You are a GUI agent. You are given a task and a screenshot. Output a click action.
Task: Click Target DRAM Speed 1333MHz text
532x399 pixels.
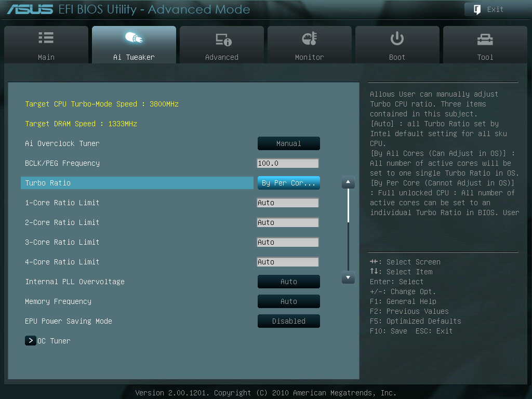[81, 124]
